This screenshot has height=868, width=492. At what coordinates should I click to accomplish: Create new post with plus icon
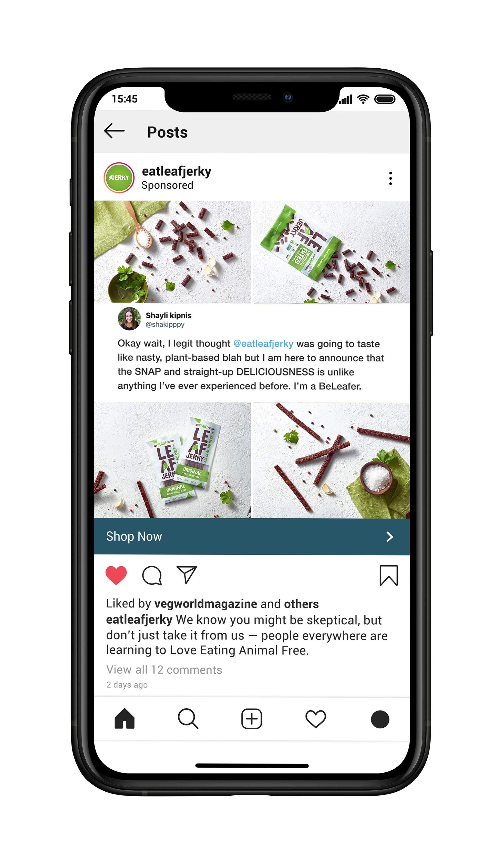tap(251, 718)
